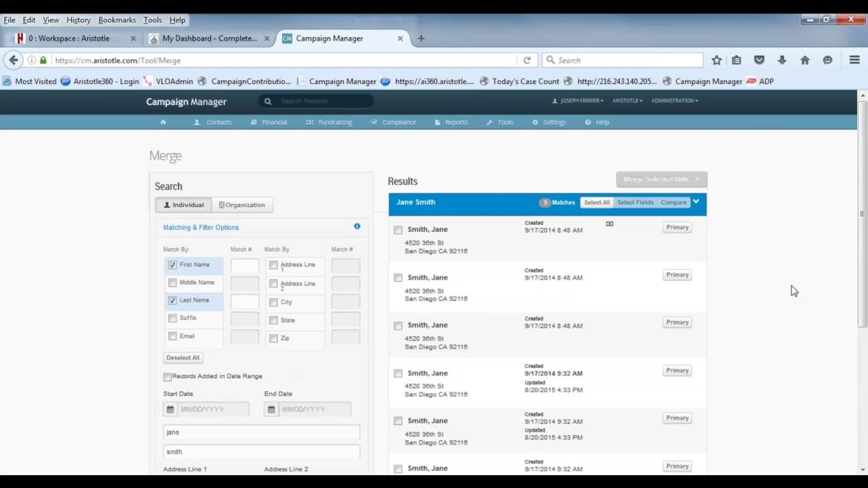Open Reports navigation menu
868x488 pixels.
(x=451, y=122)
